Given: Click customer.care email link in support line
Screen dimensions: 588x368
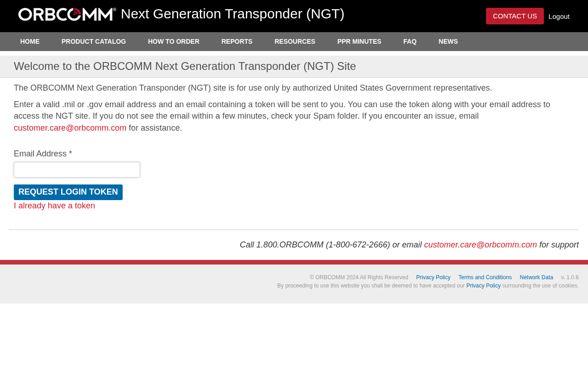Looking at the screenshot, I should (481, 245).
